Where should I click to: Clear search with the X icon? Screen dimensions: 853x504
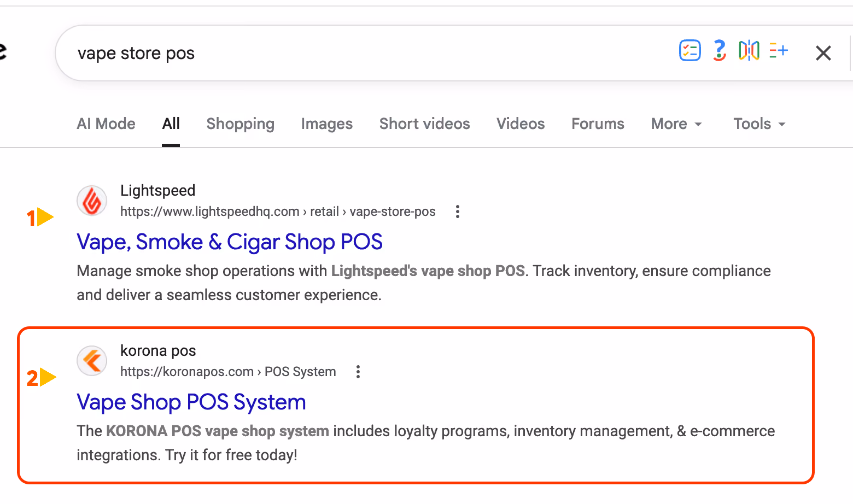[823, 53]
